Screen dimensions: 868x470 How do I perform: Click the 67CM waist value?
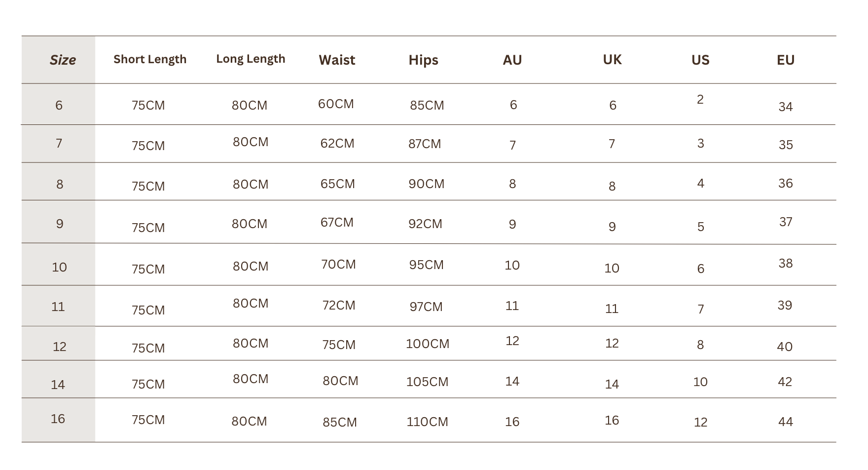[337, 223]
